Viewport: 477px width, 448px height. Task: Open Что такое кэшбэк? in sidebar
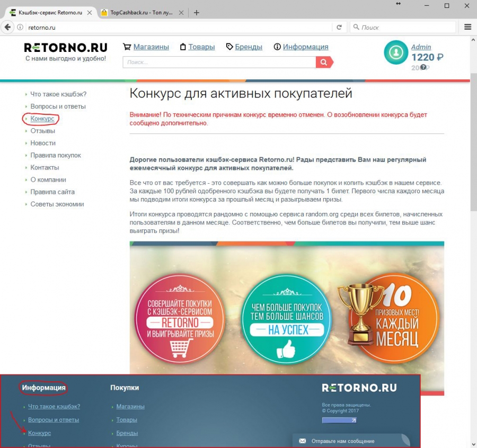58,94
